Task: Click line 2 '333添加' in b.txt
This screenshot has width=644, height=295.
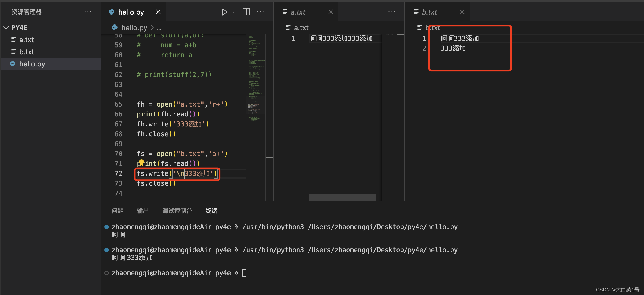Action: 453,48
